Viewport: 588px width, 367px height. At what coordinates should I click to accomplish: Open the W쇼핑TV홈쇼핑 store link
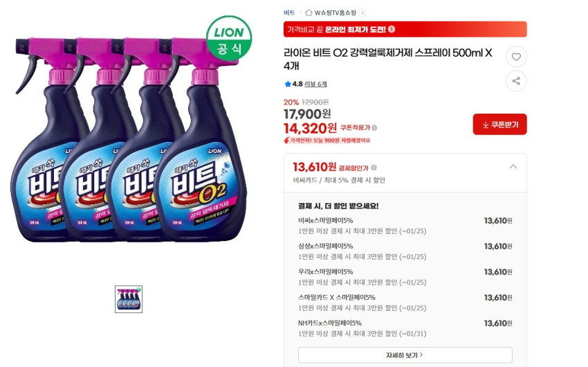[335, 12]
